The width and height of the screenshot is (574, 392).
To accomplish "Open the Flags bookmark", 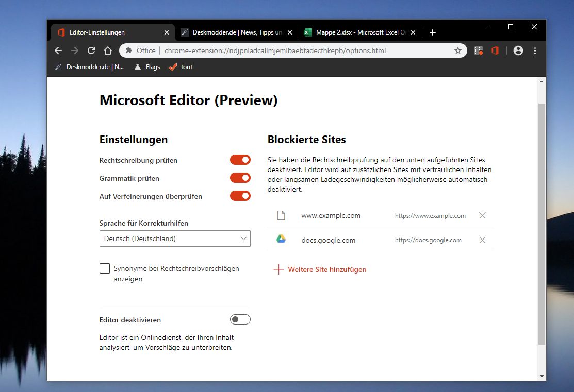I will [147, 67].
